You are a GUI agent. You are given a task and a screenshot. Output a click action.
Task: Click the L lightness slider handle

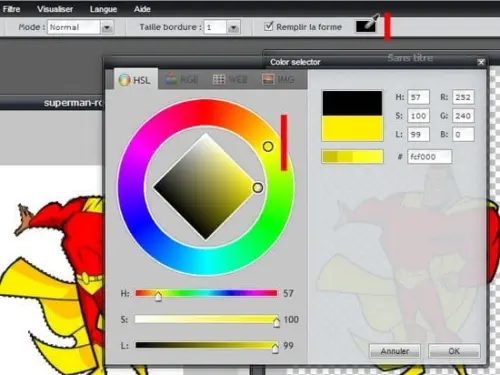pyautogui.click(x=275, y=348)
